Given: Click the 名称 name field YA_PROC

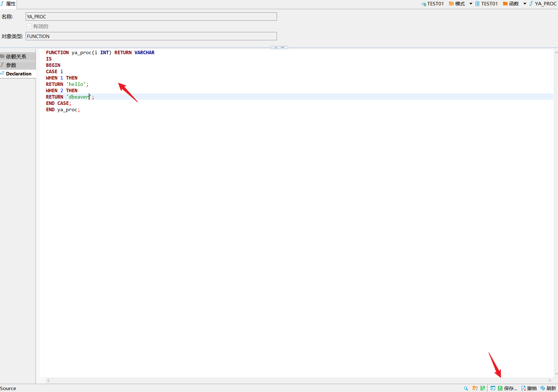Looking at the screenshot, I should click(151, 16).
